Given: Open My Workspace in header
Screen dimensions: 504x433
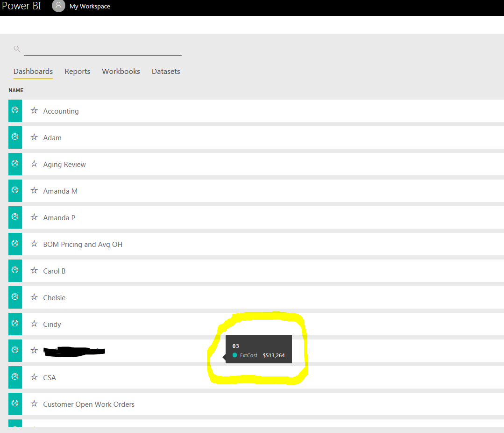Looking at the screenshot, I should (90, 7).
